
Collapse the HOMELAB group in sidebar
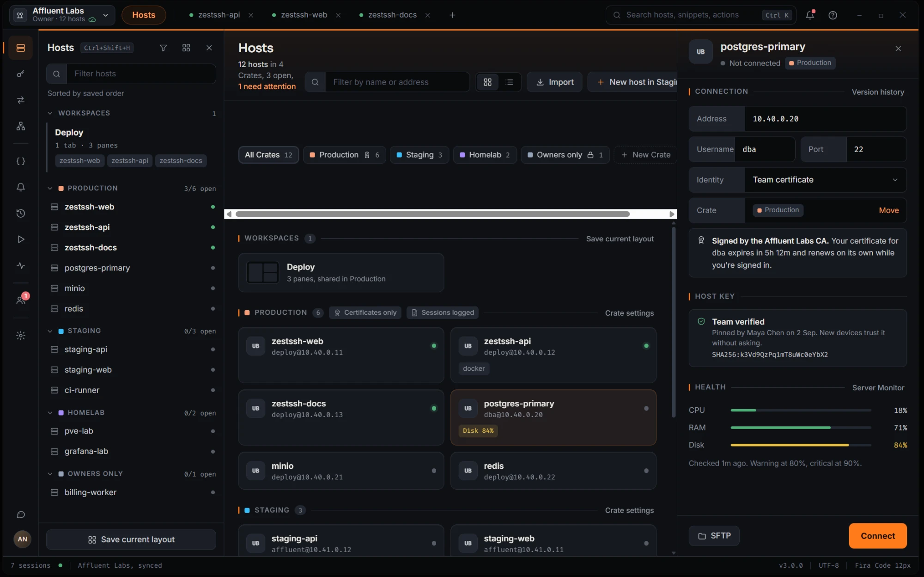[50, 412]
